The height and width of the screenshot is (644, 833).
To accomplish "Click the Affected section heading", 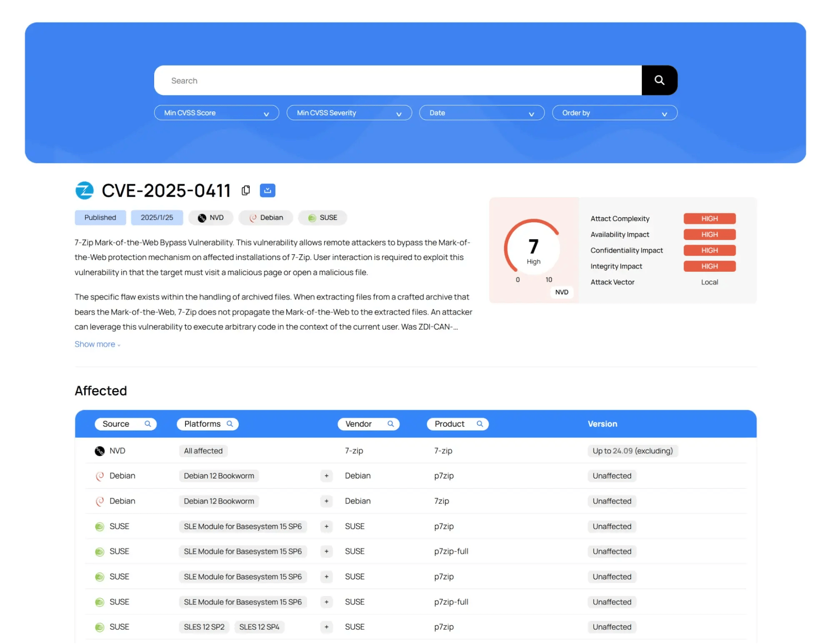I will point(101,391).
